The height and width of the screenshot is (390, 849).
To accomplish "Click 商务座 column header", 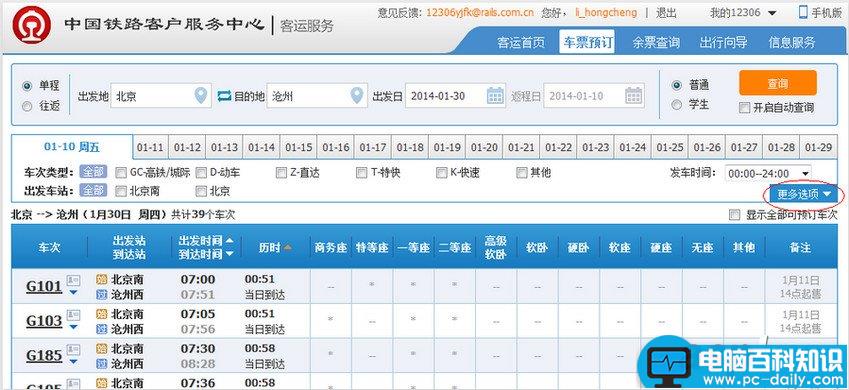I will (x=330, y=248).
